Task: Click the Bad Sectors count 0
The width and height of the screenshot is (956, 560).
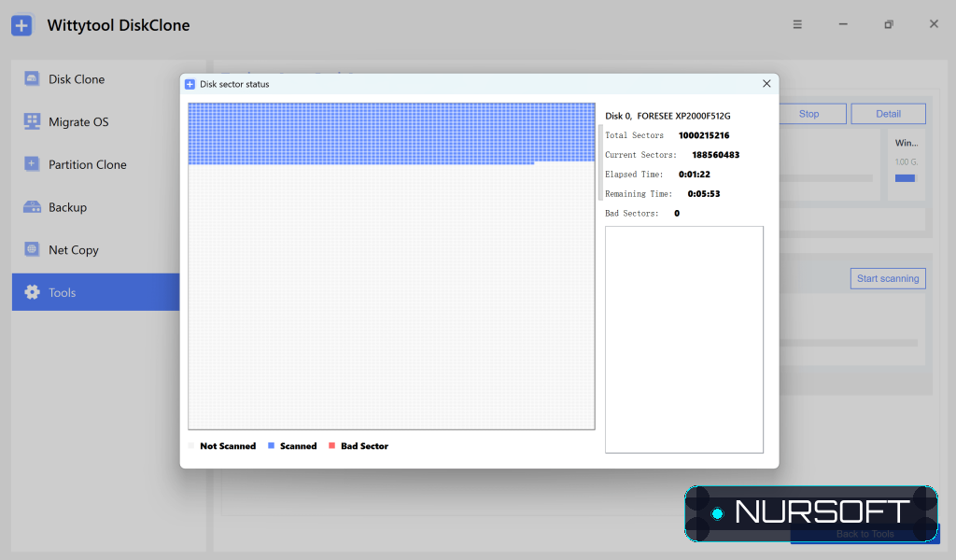Action: point(677,214)
